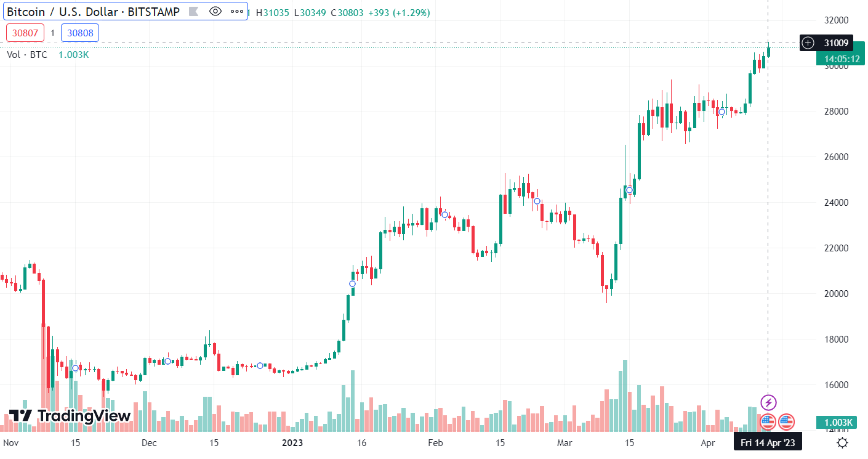Click the red 30807 sell price button

[25, 33]
